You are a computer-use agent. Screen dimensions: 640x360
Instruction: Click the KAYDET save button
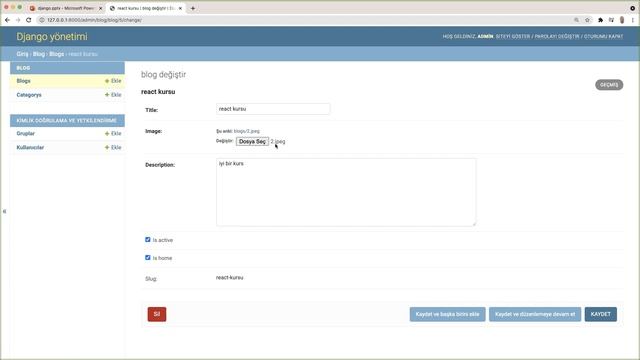(x=601, y=314)
